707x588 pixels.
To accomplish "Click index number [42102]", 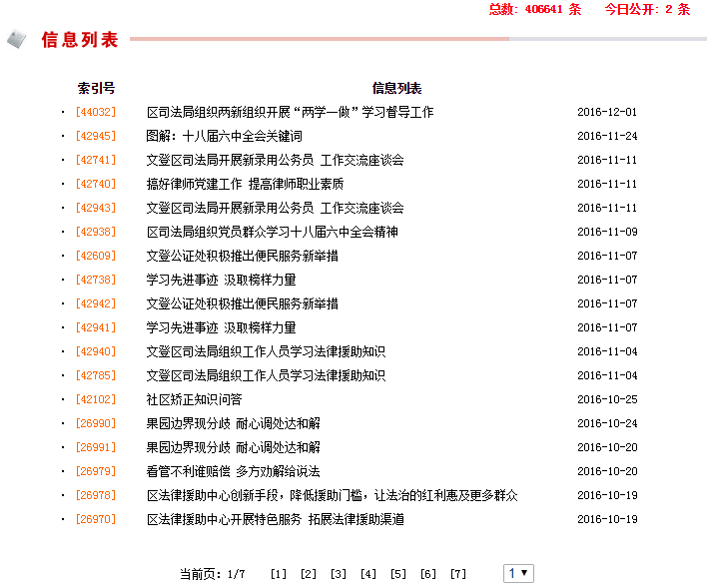I will point(96,399).
